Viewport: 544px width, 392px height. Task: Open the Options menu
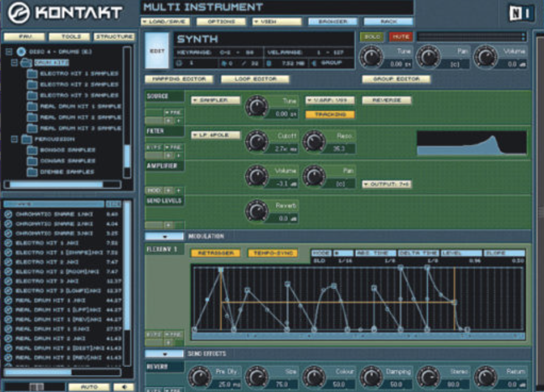[x=221, y=21]
